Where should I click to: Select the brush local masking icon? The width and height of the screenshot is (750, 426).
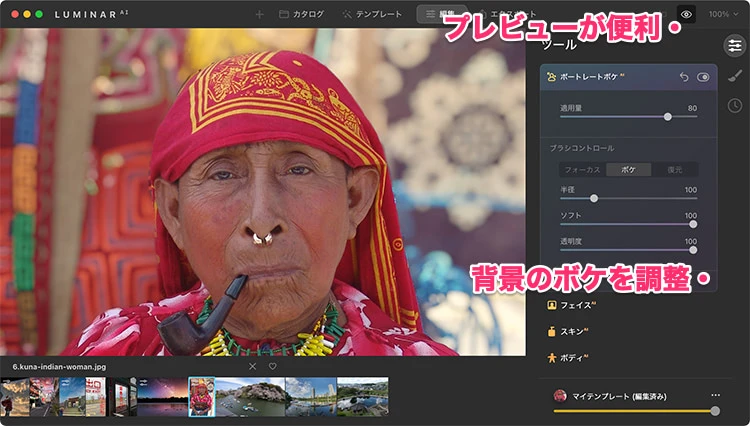[x=734, y=75]
